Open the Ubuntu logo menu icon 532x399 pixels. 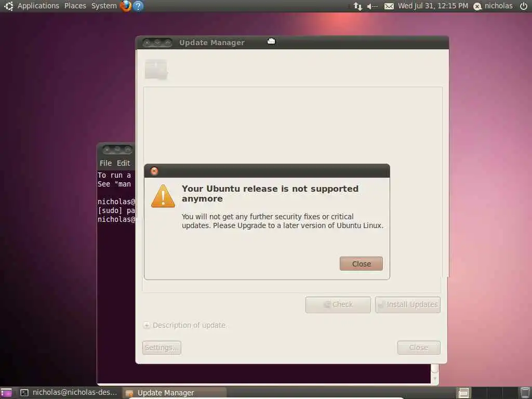pyautogui.click(x=8, y=6)
